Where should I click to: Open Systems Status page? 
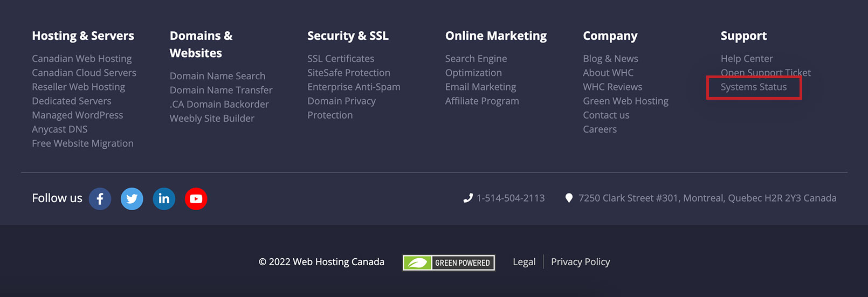(x=754, y=87)
